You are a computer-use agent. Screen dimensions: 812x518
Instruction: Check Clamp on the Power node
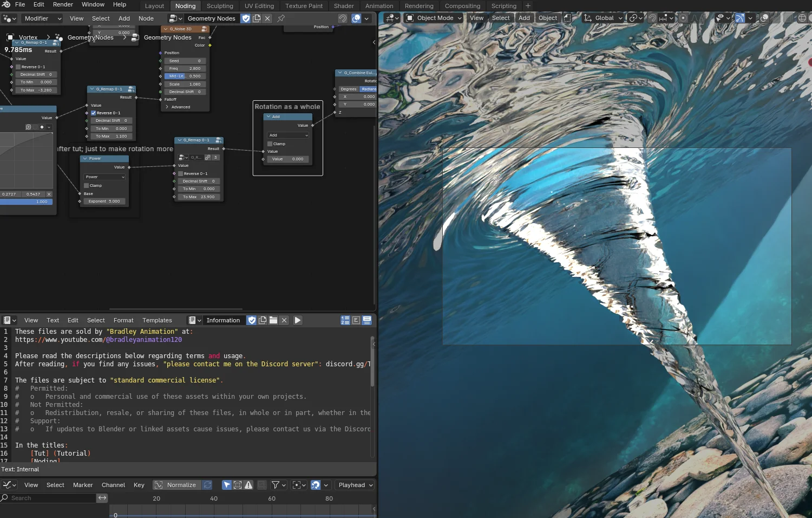[86, 185]
